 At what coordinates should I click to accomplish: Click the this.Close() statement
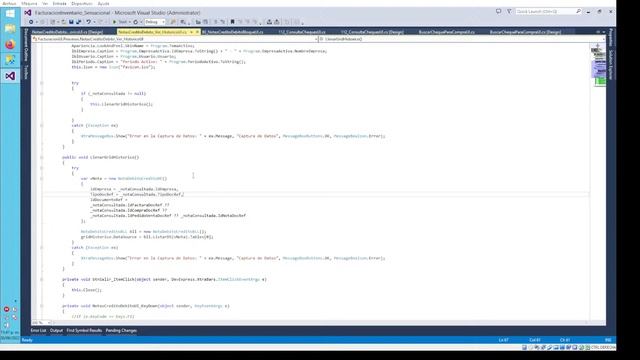pyautogui.click(x=87, y=290)
